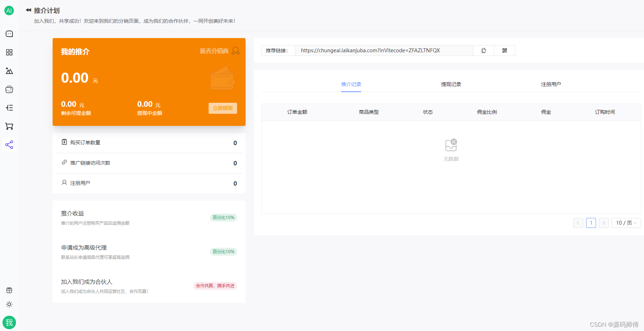Screen dimensions: 644x331
Task: Click the 合作共赢，携手共进 tag
Action: 215,286
